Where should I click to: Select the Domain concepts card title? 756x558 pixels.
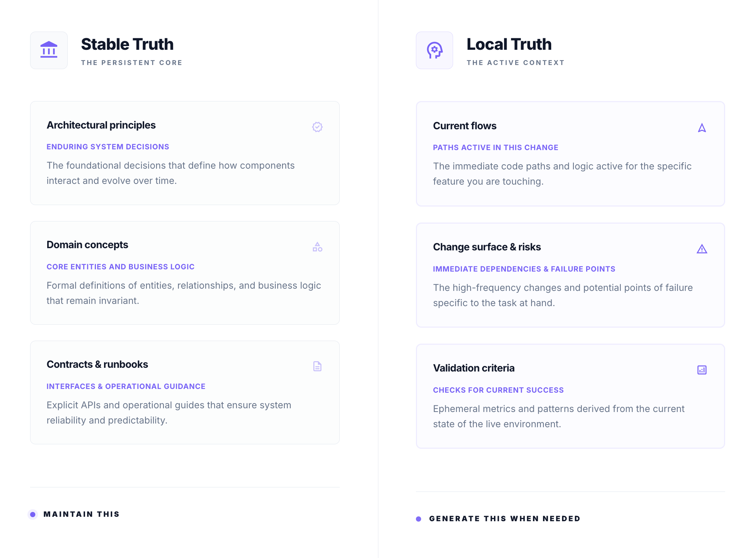[x=87, y=245]
